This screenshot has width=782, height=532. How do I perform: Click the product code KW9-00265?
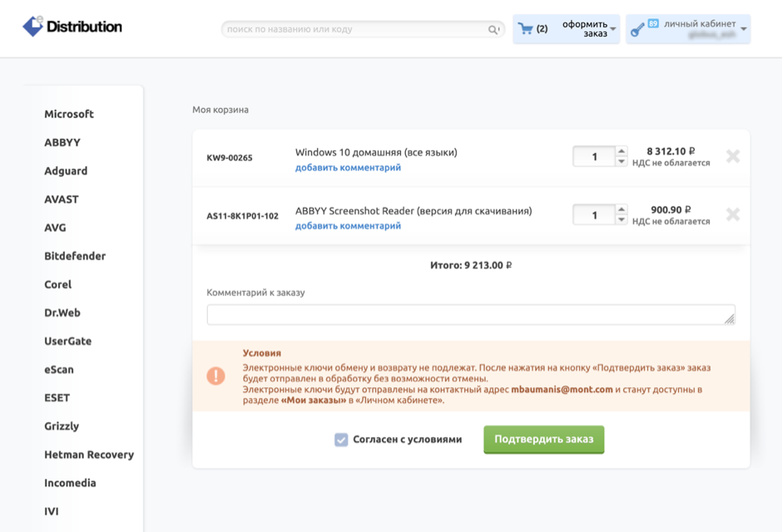pyautogui.click(x=230, y=158)
